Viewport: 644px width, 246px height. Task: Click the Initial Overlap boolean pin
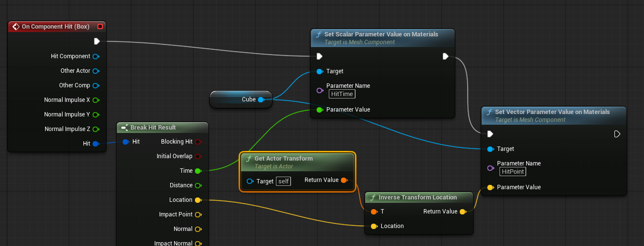point(198,156)
